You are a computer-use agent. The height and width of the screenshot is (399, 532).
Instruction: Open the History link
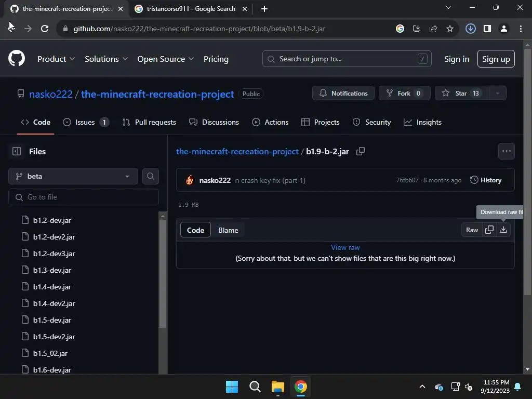pos(486,180)
